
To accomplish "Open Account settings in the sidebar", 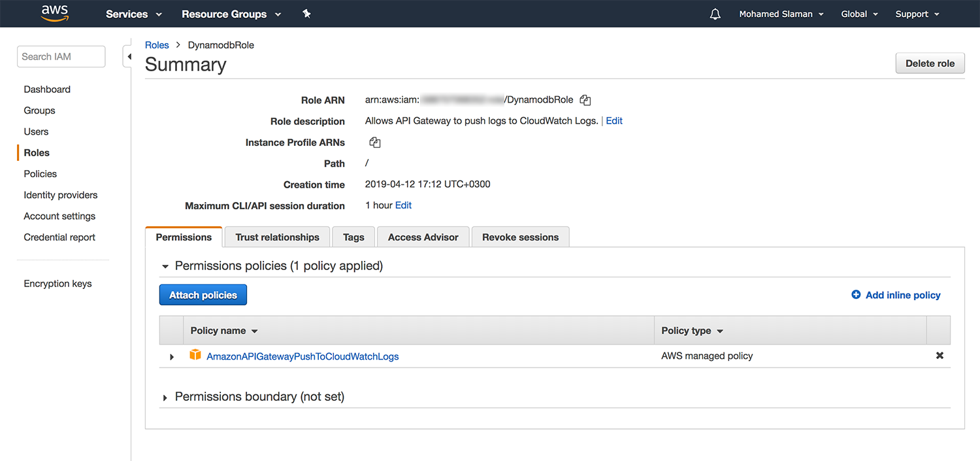I will 59,216.
